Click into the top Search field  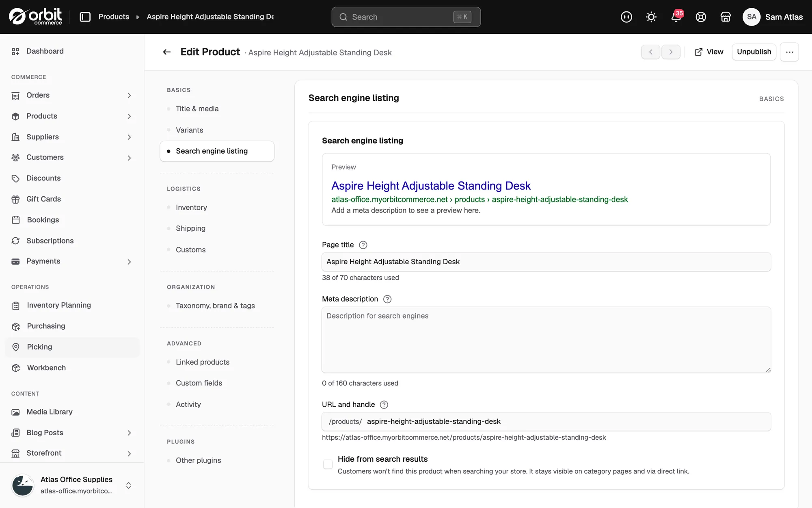406,17
